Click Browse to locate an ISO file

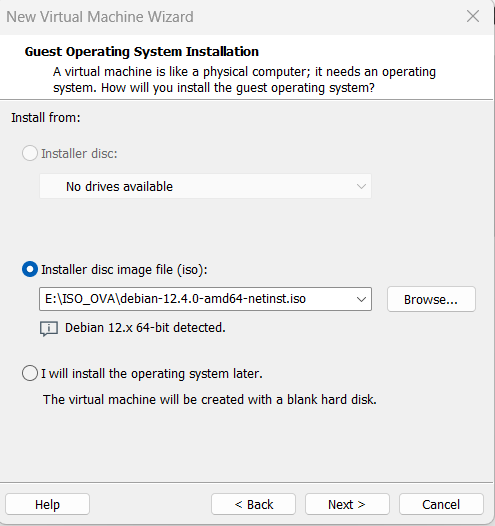431,299
